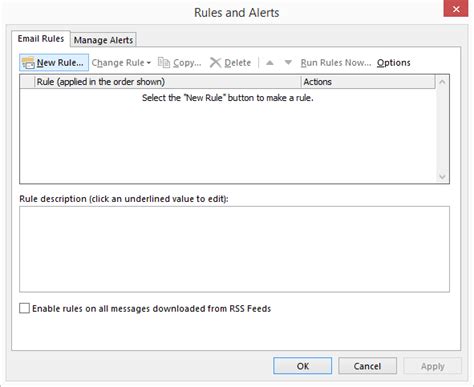
Task: Enable rules on RSS Feeds messages checkbox
Action: (x=24, y=308)
